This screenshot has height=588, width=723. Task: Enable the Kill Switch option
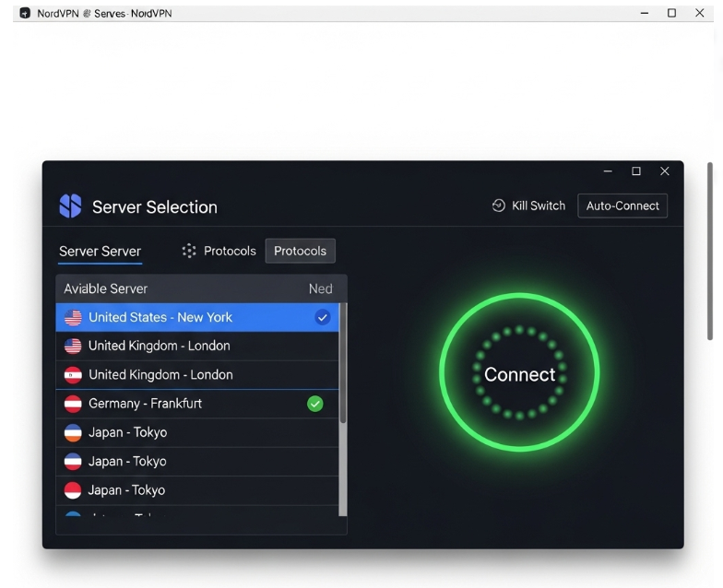tap(528, 206)
